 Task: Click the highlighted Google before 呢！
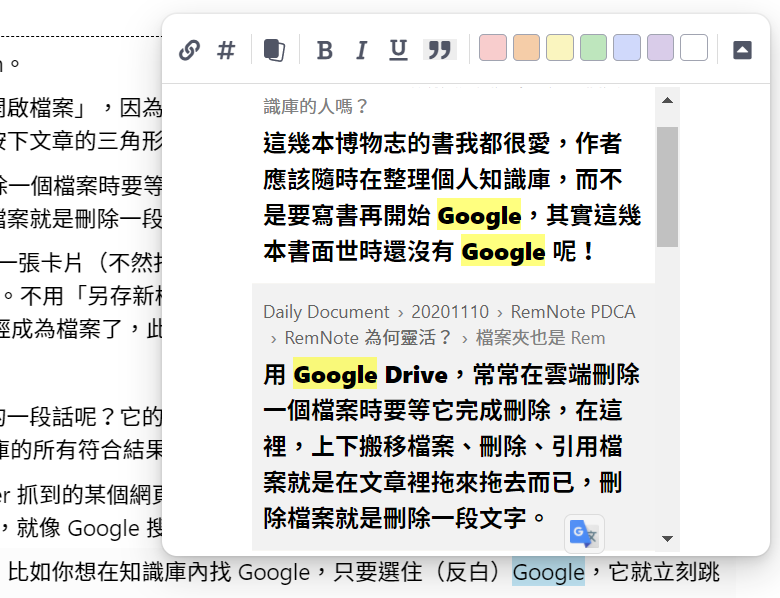click(503, 251)
